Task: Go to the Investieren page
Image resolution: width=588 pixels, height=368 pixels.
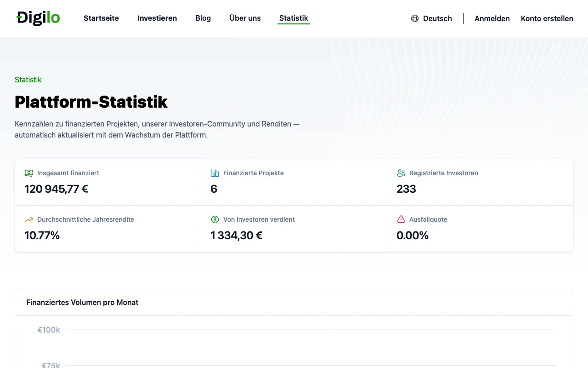Action: coord(157,18)
